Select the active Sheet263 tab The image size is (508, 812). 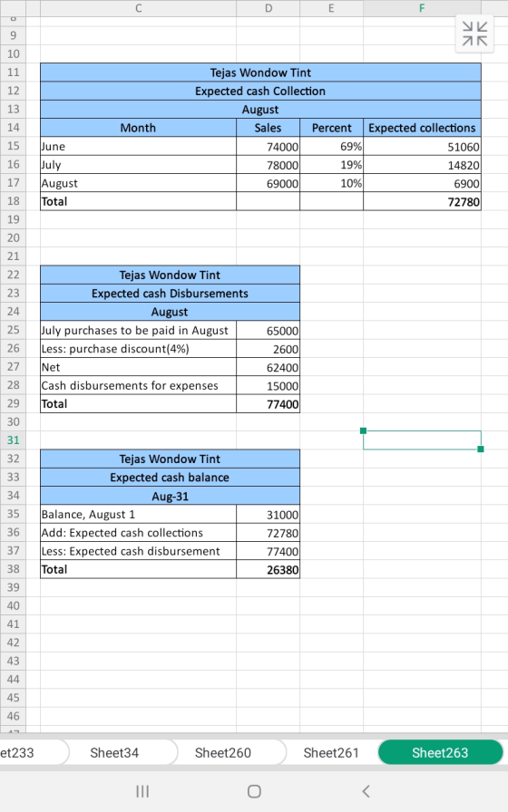[440, 752]
